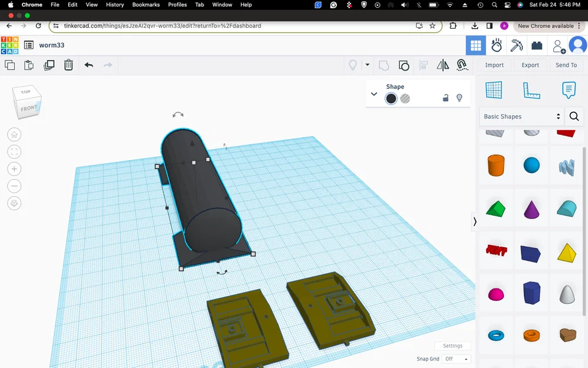The width and height of the screenshot is (588, 368).
Task: Click the Import button
Action: 495,65
